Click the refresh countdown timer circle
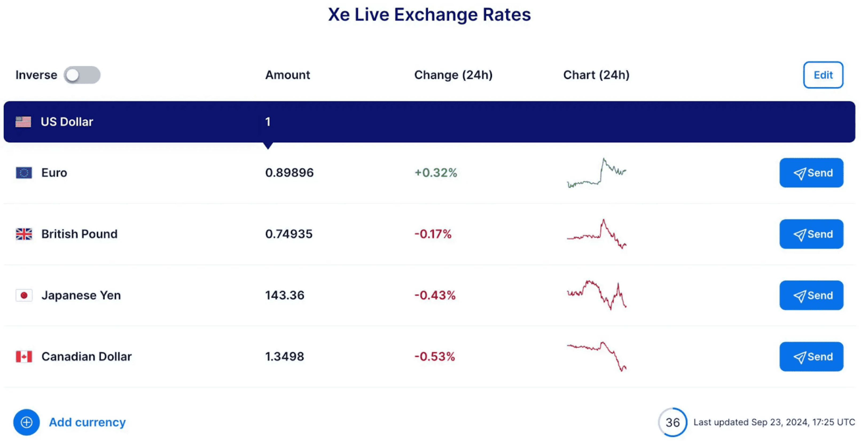Viewport: 868px width, 443px height. pyautogui.click(x=672, y=422)
